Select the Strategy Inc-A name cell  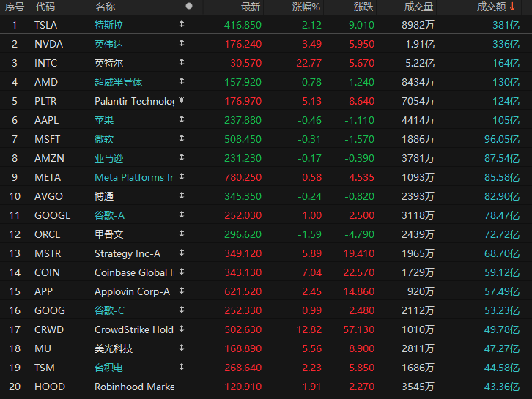128,253
